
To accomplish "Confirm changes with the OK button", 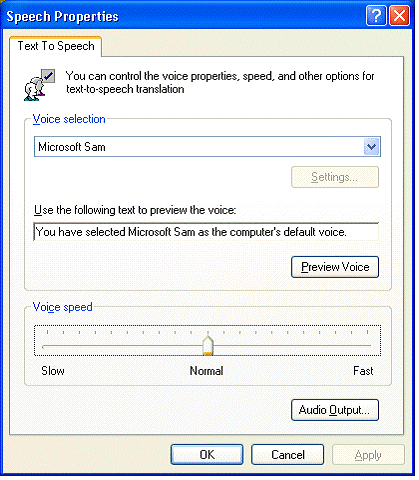I will pos(207,455).
